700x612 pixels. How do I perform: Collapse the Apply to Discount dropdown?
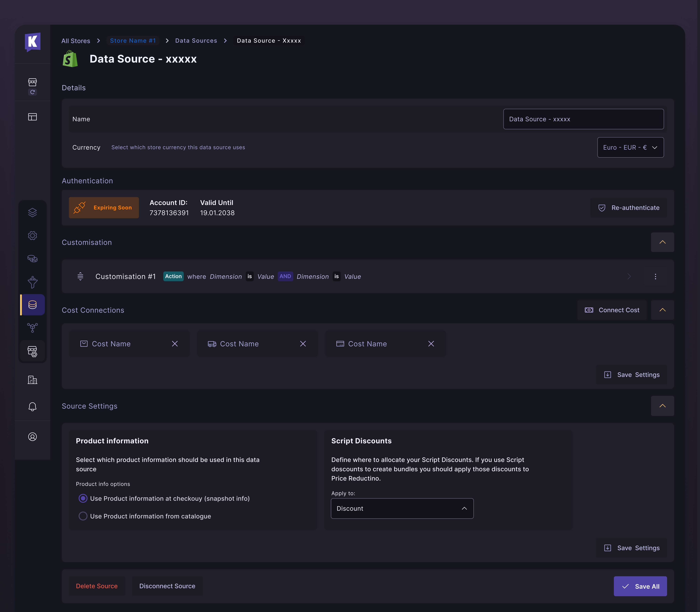pos(464,508)
